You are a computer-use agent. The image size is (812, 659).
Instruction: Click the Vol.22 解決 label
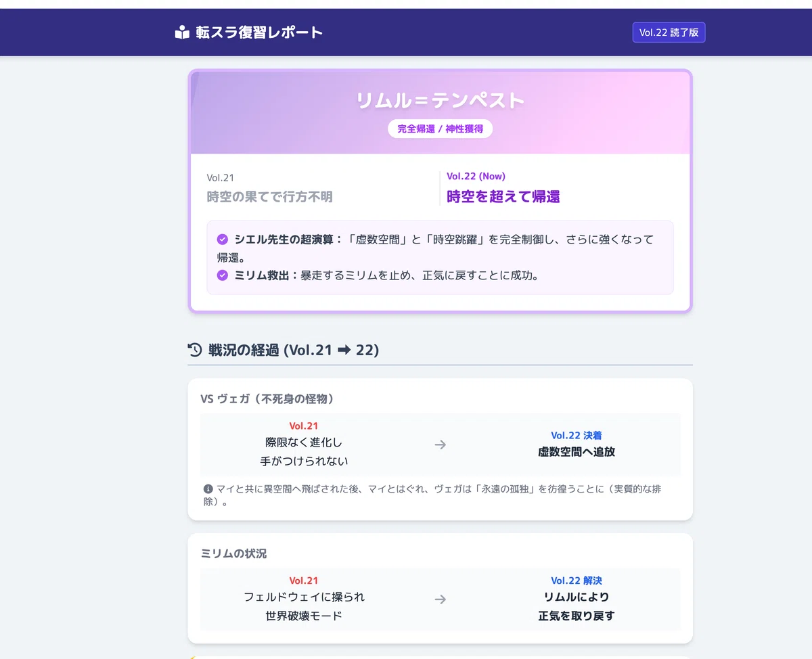[577, 581]
